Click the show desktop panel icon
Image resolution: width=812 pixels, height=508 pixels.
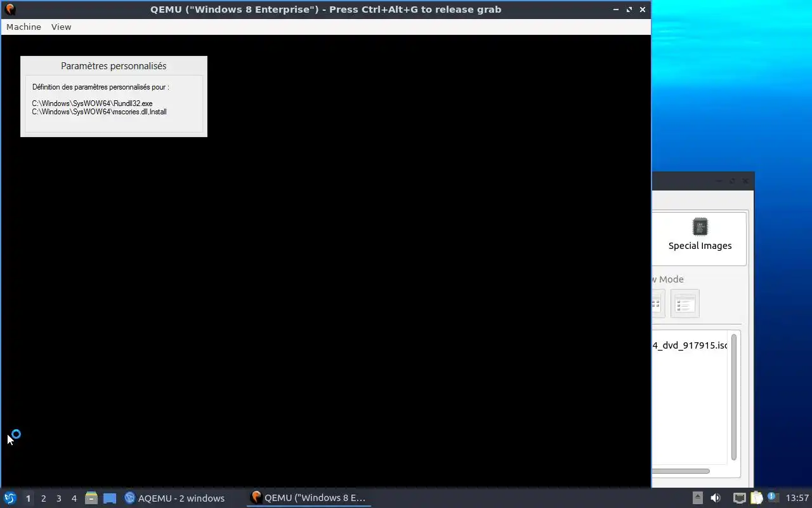click(x=110, y=498)
